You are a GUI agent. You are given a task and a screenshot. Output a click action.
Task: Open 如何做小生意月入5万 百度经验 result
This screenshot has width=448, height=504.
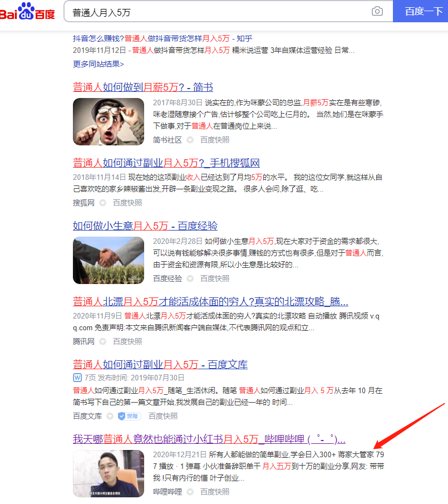(x=145, y=226)
